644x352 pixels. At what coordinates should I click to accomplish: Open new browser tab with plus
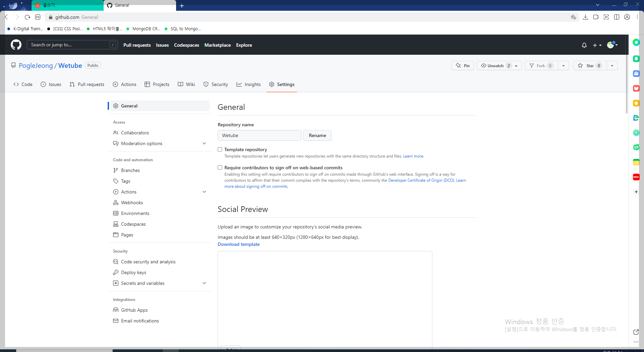tap(182, 5)
